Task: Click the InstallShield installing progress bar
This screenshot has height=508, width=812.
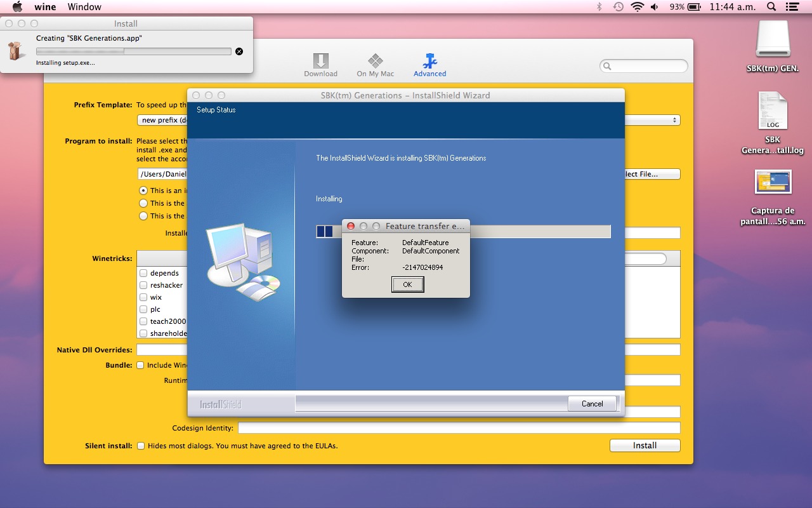Action: point(463,231)
